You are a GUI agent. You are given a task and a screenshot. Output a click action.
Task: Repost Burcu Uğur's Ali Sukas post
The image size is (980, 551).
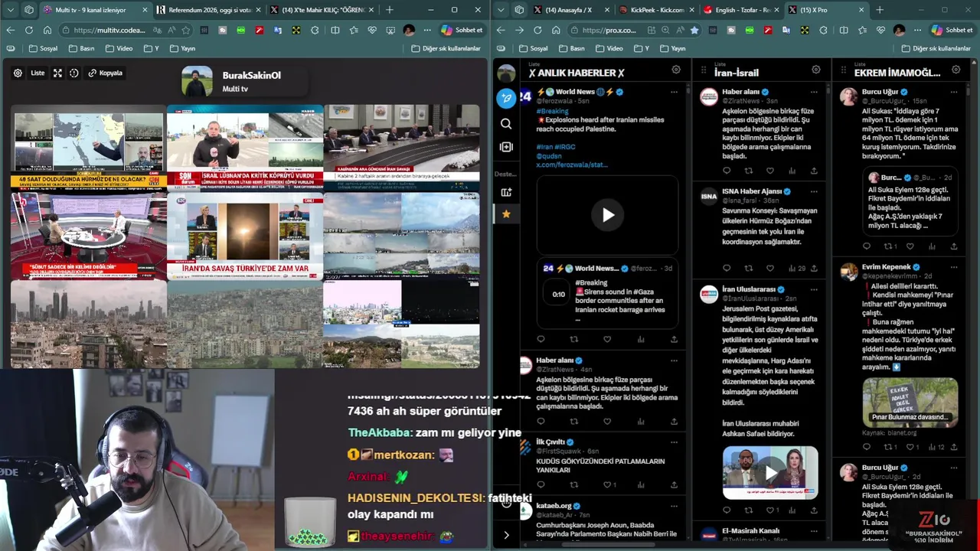(888, 246)
